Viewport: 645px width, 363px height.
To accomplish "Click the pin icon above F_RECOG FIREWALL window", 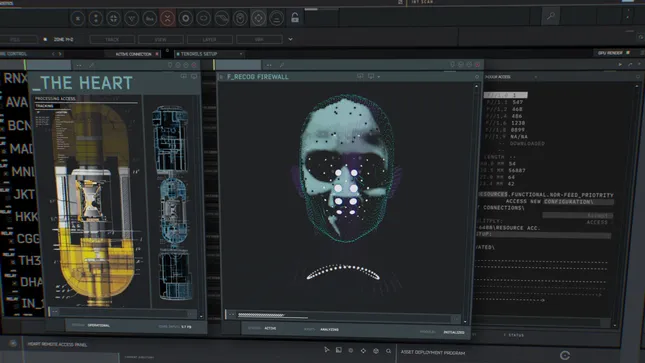I will click(452, 65).
